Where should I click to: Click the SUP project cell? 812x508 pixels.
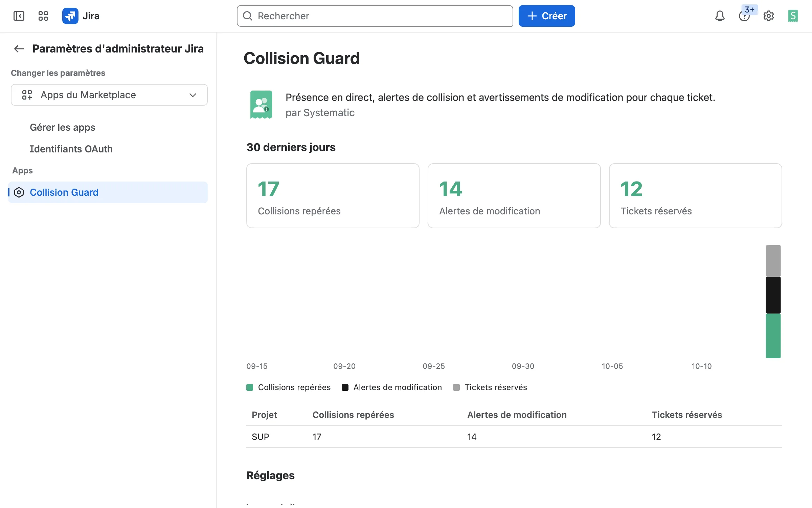click(261, 437)
